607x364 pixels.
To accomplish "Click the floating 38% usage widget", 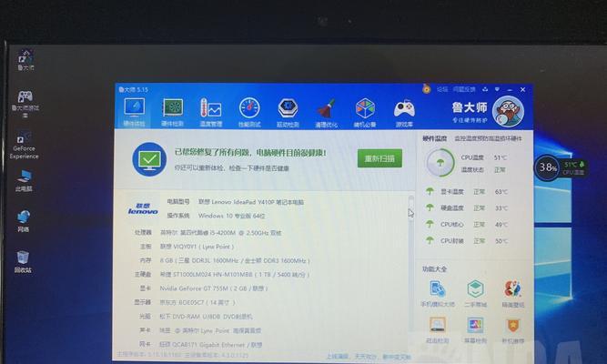I will tap(547, 167).
